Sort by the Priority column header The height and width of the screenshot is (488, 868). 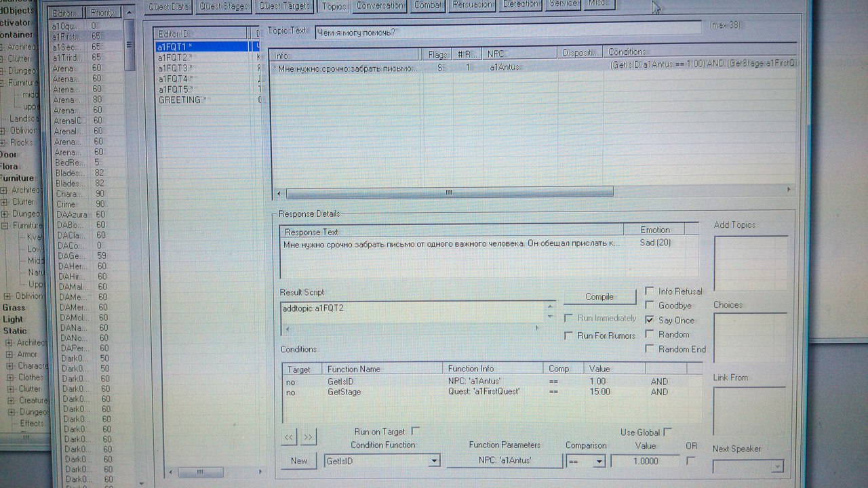coord(104,12)
